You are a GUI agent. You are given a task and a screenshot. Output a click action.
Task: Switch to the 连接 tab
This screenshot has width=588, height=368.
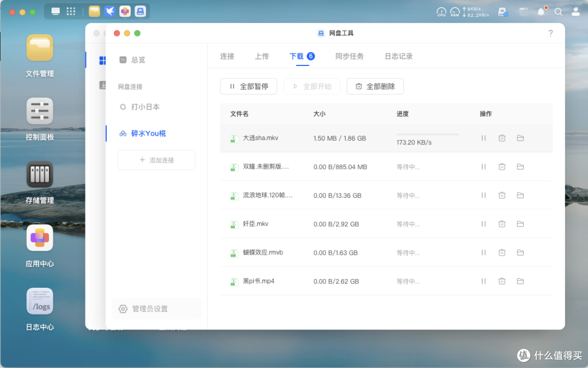point(227,56)
